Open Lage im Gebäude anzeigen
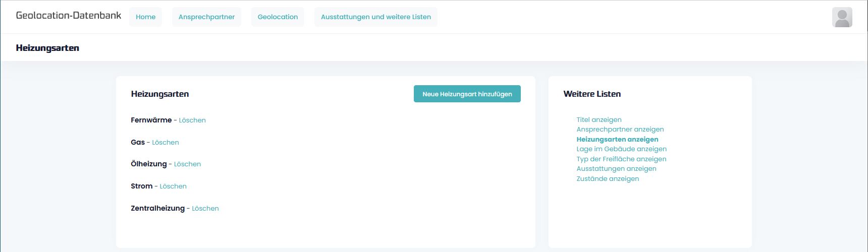The width and height of the screenshot is (868, 252). [621, 149]
